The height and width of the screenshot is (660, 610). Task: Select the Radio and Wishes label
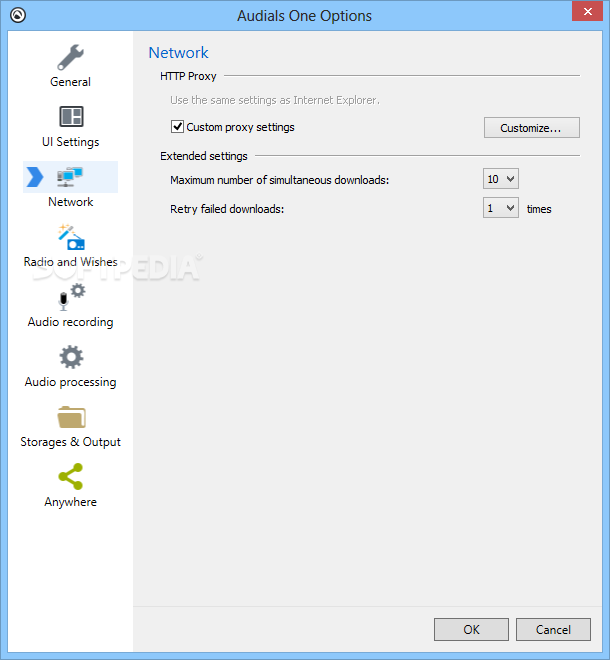coord(70,262)
